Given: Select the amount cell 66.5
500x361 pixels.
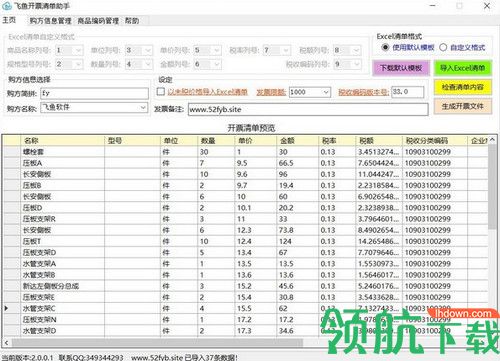Looking at the screenshot, I should [x=297, y=163].
